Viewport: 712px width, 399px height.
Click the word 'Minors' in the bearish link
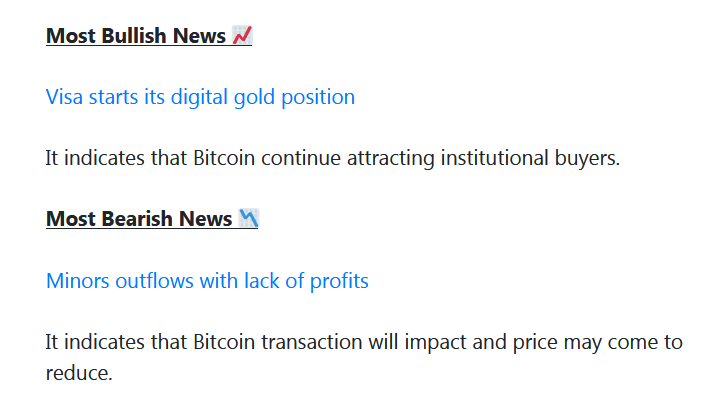click(x=78, y=281)
